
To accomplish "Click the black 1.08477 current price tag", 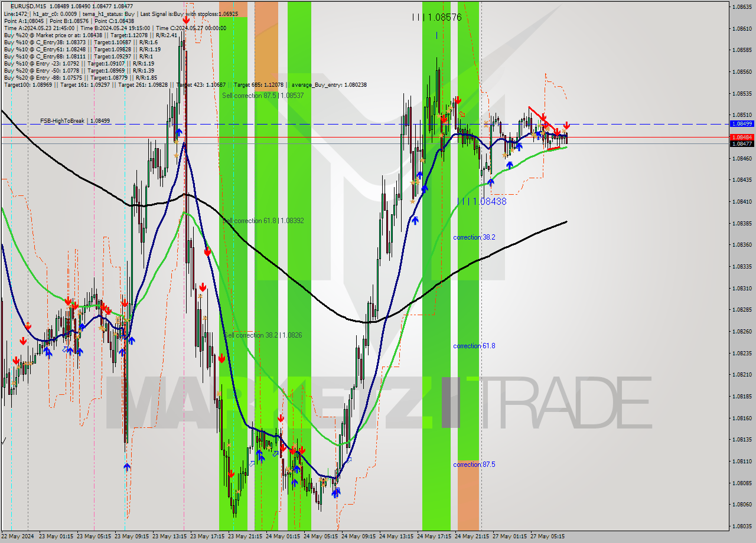I will point(742,143).
